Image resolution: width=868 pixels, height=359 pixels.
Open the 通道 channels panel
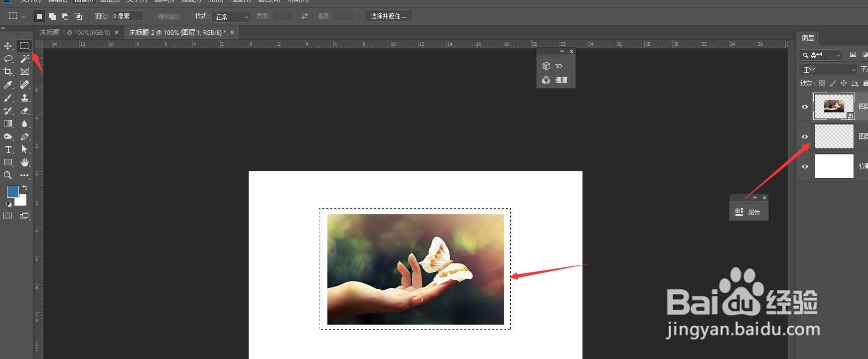coord(556,80)
